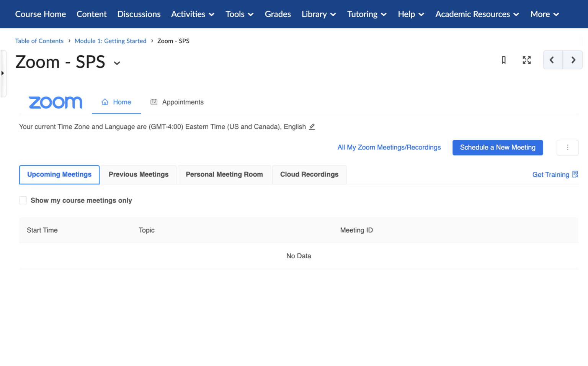This screenshot has width=588, height=366.
Task: Open the three-dot options menu near Schedule
Action: 567,148
